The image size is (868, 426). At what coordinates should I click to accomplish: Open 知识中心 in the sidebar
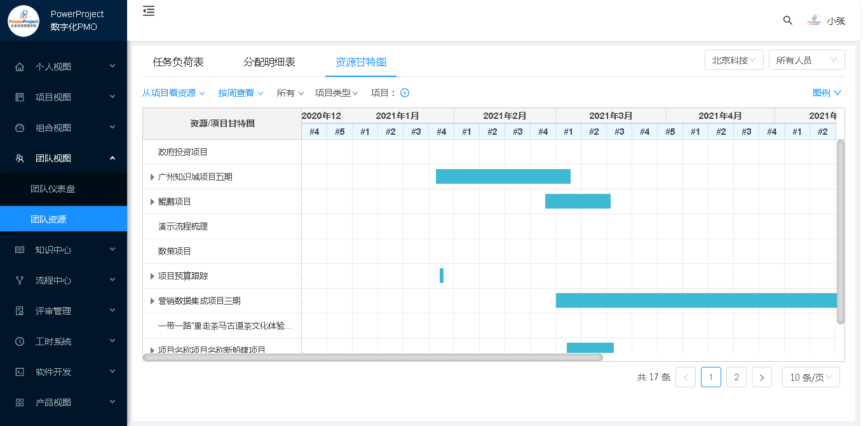pos(64,250)
